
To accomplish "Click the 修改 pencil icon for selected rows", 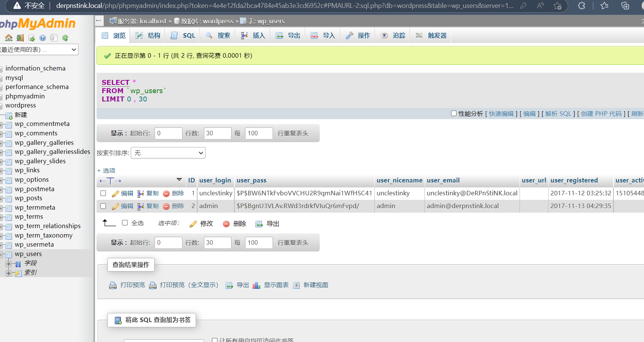I will pyautogui.click(x=193, y=224).
